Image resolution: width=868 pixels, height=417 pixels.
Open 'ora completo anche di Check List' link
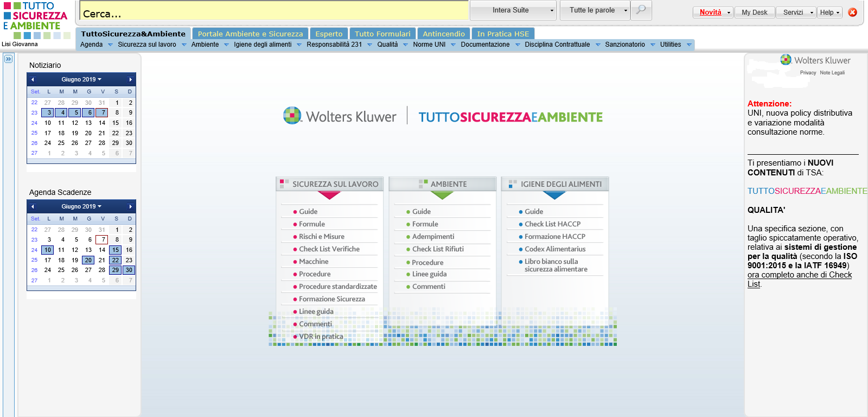800,279
